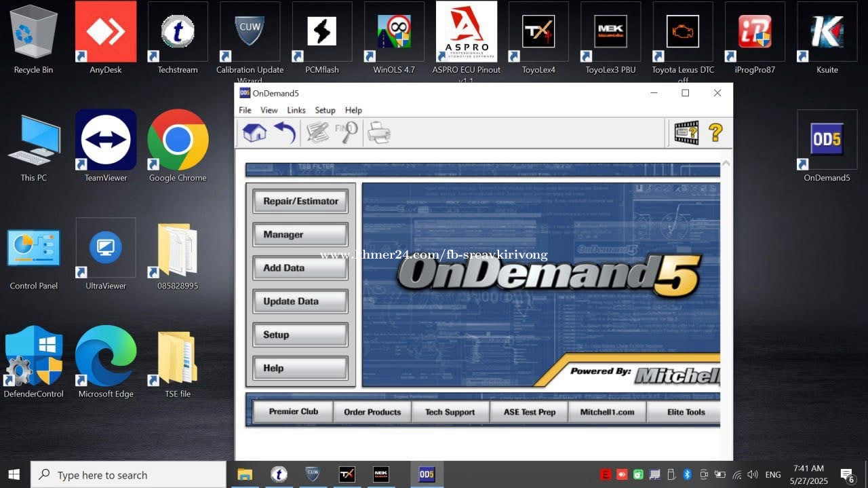Click the taskbar search box
Image resolution: width=868 pixels, height=488 pixels.
coord(128,474)
